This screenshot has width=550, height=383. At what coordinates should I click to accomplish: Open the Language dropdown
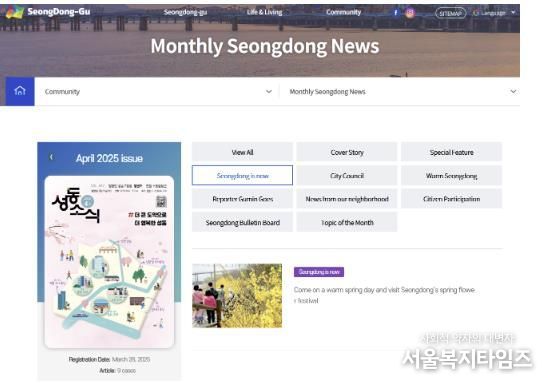pyautogui.click(x=494, y=13)
